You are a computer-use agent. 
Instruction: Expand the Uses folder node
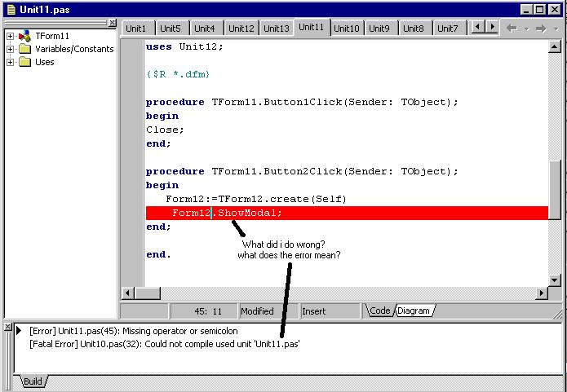pyautogui.click(x=11, y=62)
